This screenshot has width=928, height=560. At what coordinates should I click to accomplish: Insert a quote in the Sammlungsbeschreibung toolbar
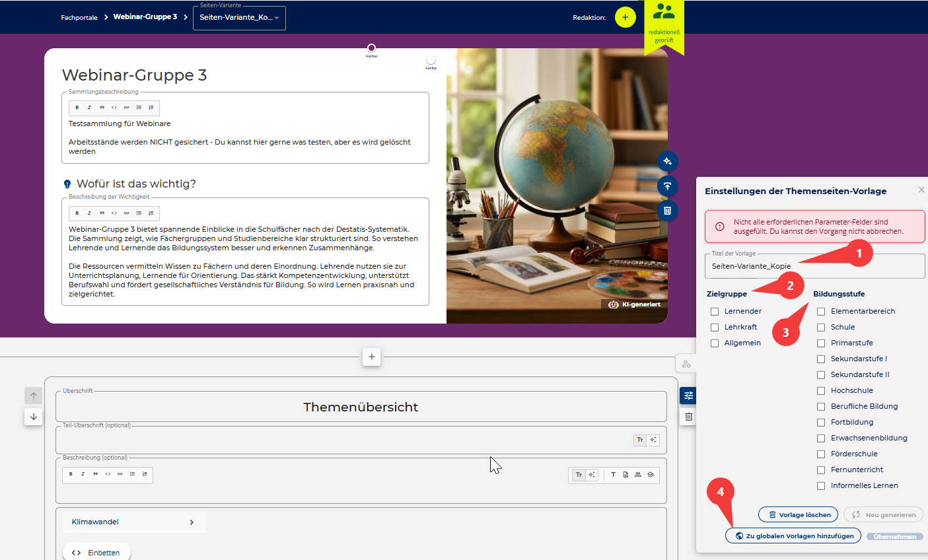(102, 108)
